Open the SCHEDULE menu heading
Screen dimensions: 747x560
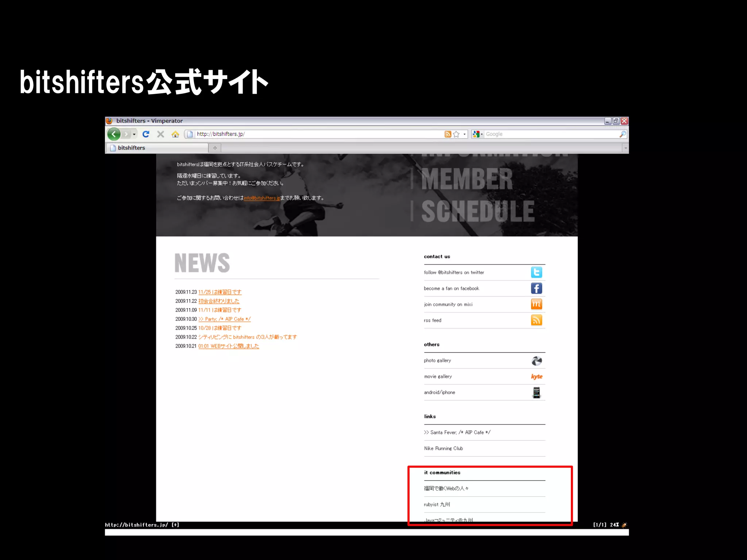click(x=478, y=211)
